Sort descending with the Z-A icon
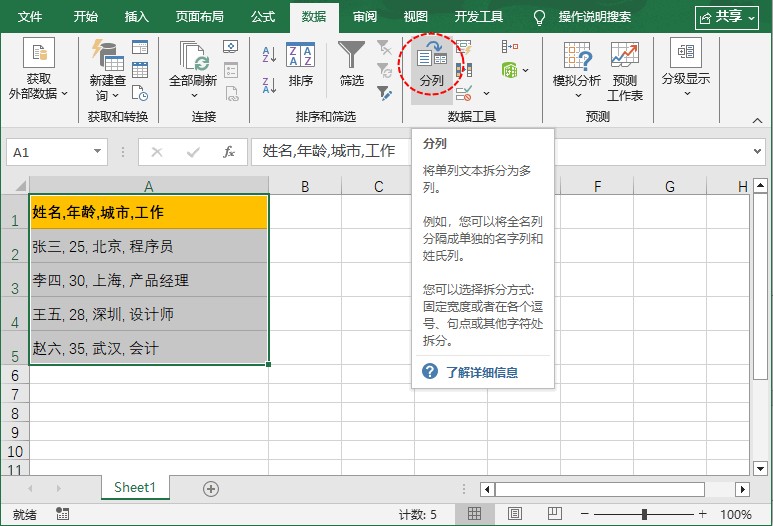This screenshot has width=773, height=526. pyautogui.click(x=269, y=85)
